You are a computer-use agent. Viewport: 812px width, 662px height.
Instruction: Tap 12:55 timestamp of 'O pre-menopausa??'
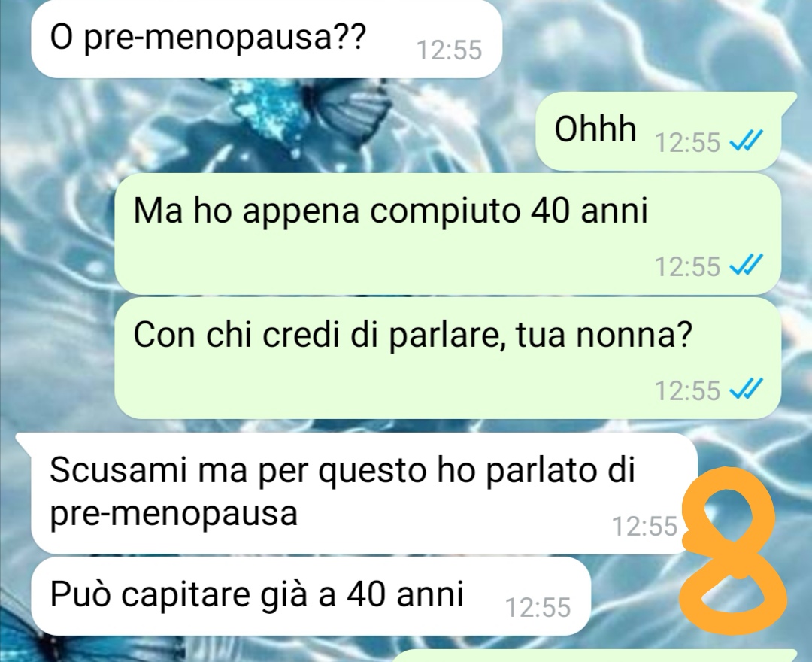[x=449, y=50]
